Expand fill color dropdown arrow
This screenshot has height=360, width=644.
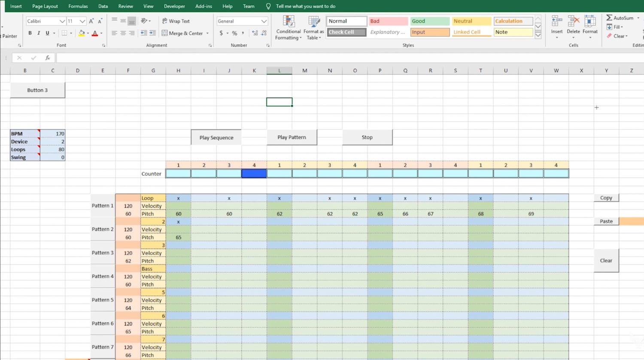[x=88, y=33]
